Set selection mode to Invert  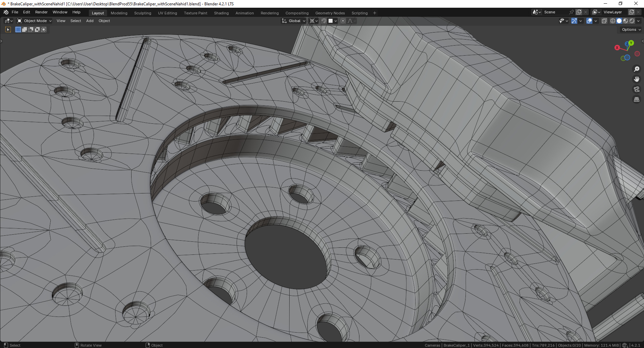[x=37, y=30]
